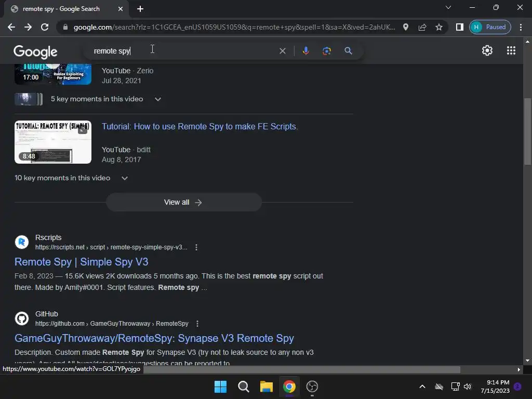Click the vertical page scrollbar
The height and width of the screenshot is (399, 532).
pyautogui.click(x=527, y=131)
